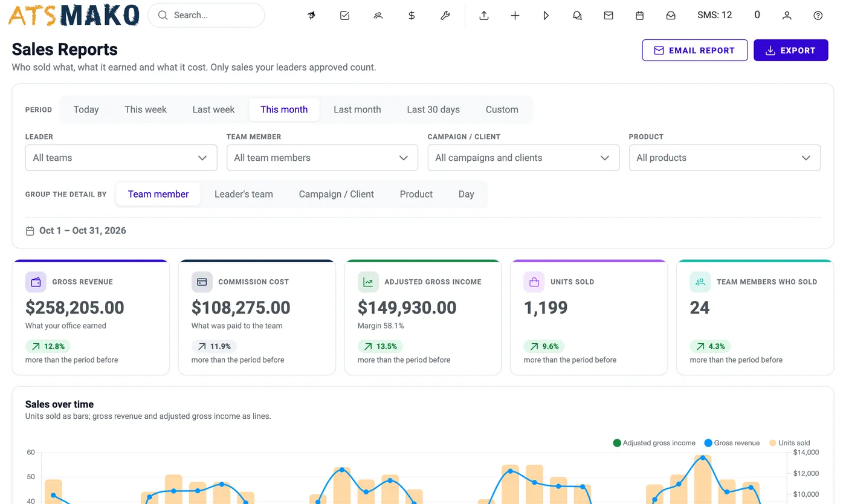The width and height of the screenshot is (846, 504).
Task: Click the Sales Reports page title
Action: pyautogui.click(x=65, y=50)
